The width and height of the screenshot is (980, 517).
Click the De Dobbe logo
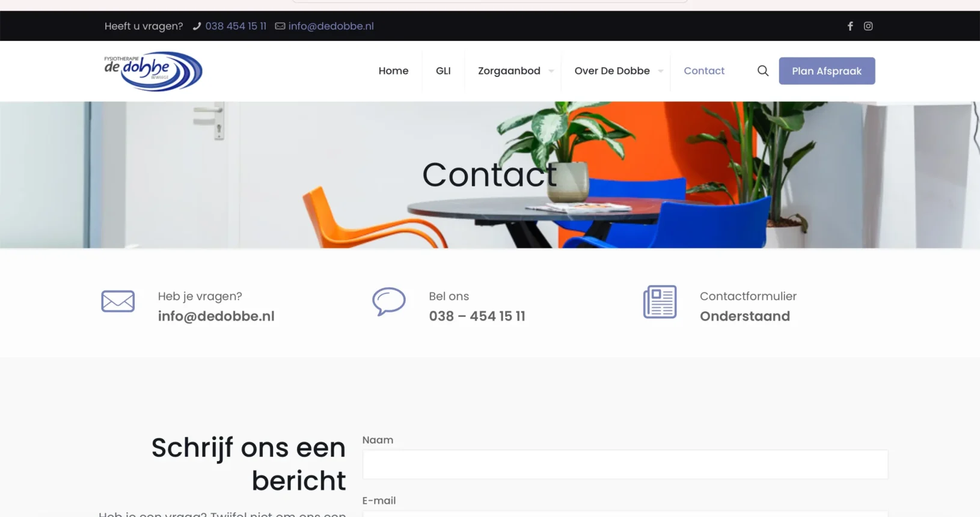click(x=153, y=71)
